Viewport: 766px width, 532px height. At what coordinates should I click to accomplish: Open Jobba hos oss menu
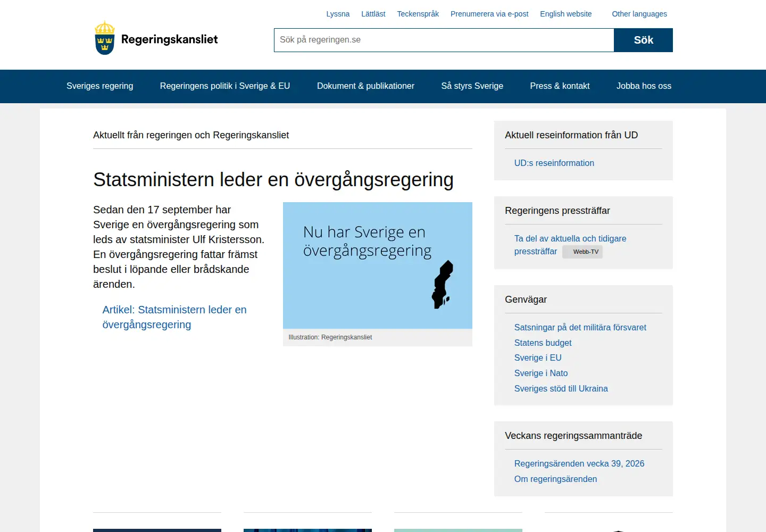click(644, 86)
